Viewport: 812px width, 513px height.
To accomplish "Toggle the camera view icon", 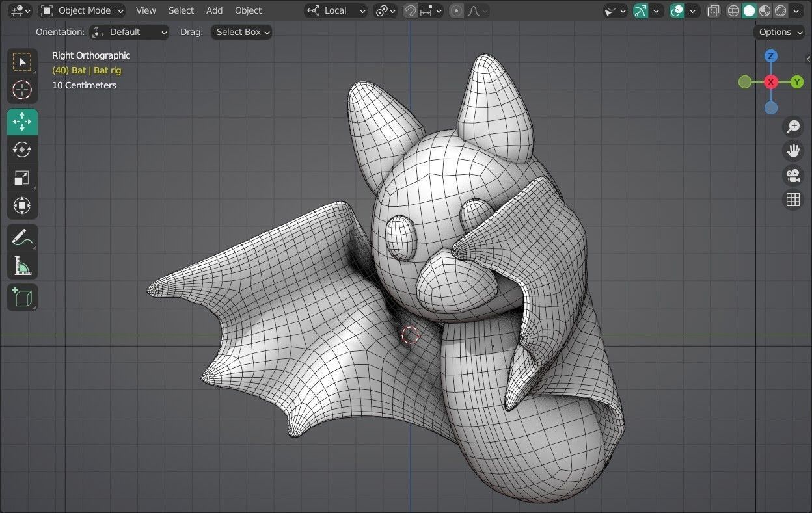I will click(792, 176).
